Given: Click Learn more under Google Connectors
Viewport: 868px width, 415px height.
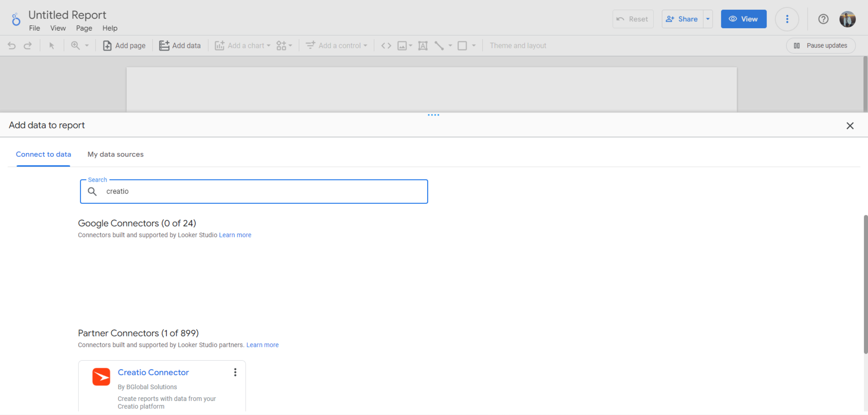Looking at the screenshot, I should (235, 235).
